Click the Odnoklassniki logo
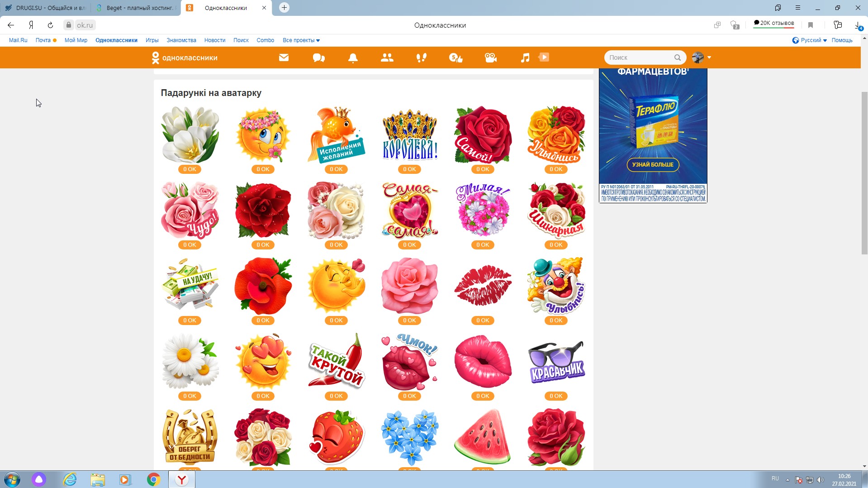Image resolution: width=868 pixels, height=488 pixels. point(185,57)
